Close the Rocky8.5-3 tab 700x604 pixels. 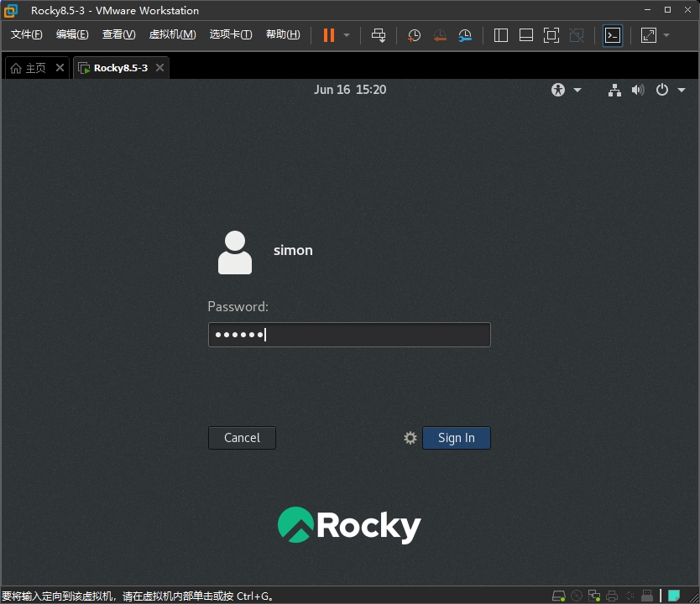click(x=159, y=67)
